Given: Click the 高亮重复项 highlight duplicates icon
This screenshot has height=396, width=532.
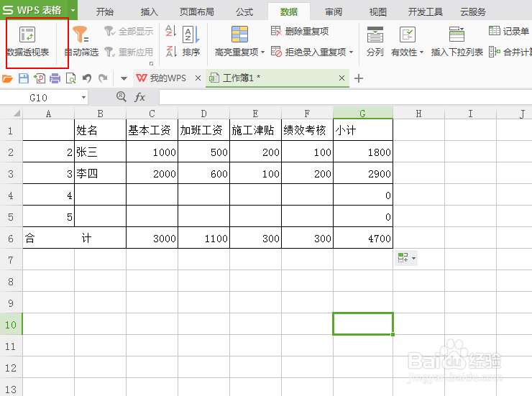Looking at the screenshot, I should click(x=239, y=34).
